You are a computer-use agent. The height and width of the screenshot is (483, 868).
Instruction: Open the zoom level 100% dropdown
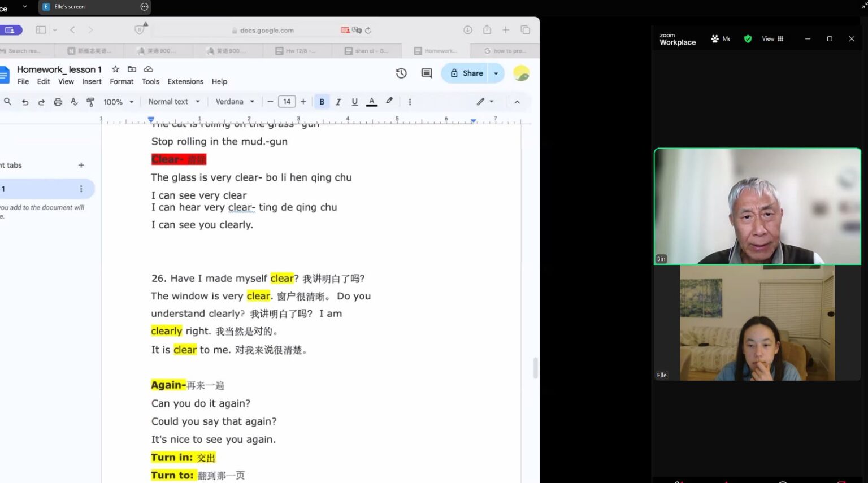[118, 102]
